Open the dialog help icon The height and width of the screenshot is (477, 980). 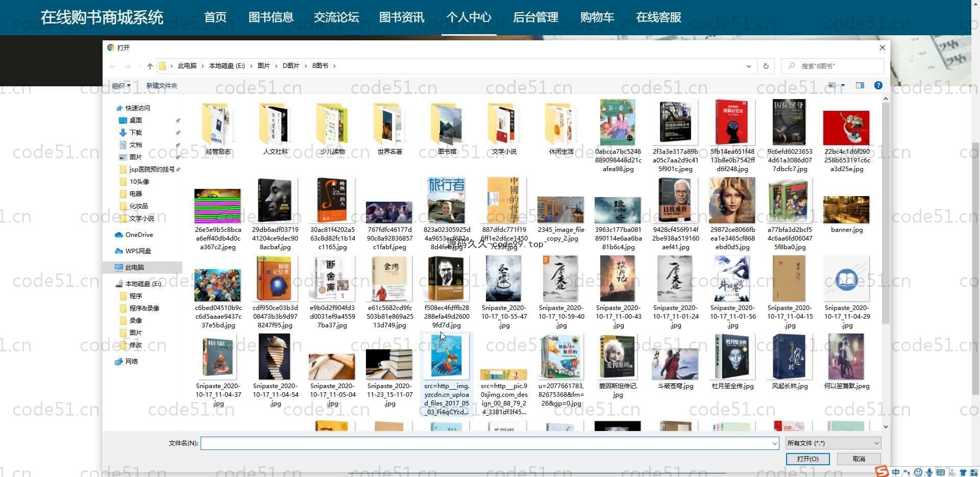tap(878, 85)
